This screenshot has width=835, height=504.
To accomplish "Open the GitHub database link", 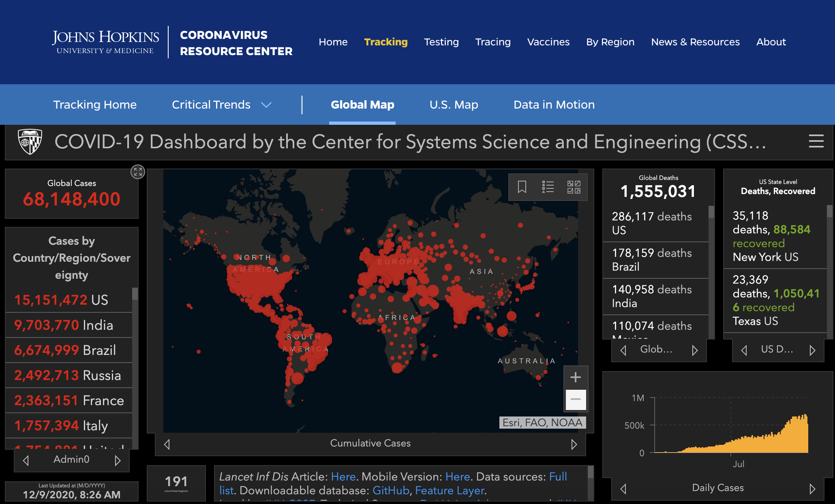I will click(x=391, y=491).
